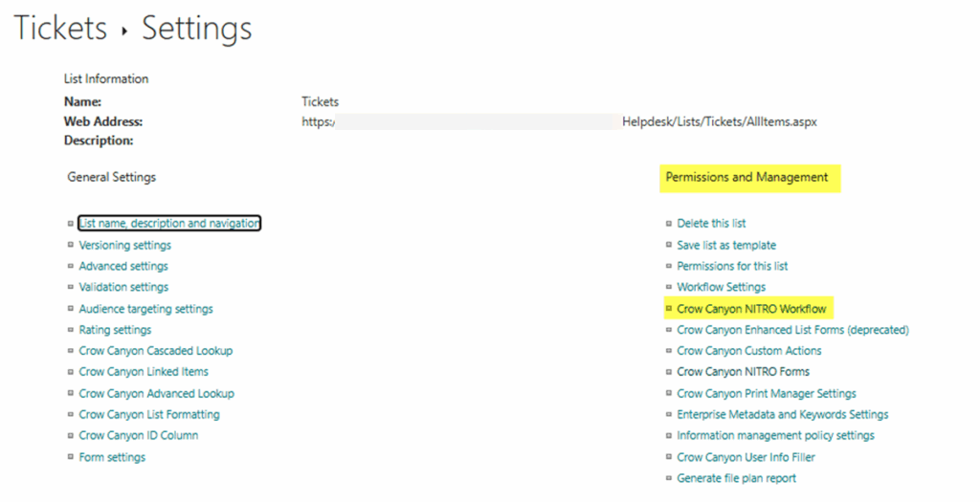Screen dimensions: 980x502
Task: Click Audience targeting settings
Action: pyautogui.click(x=145, y=310)
